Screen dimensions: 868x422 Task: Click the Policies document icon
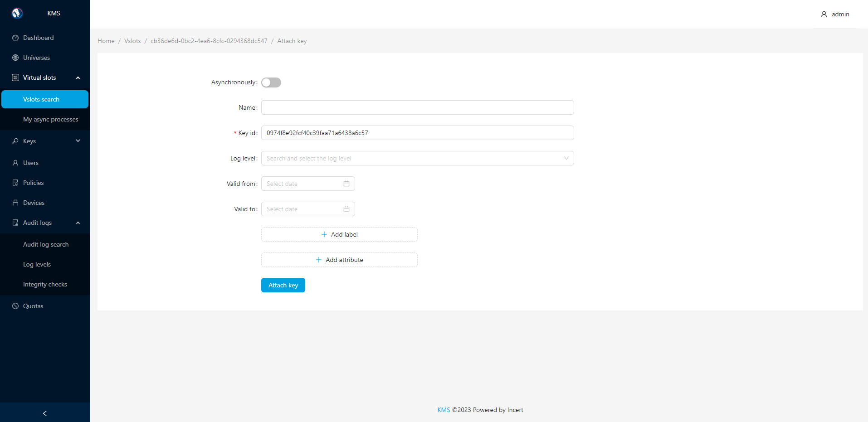[x=15, y=183]
